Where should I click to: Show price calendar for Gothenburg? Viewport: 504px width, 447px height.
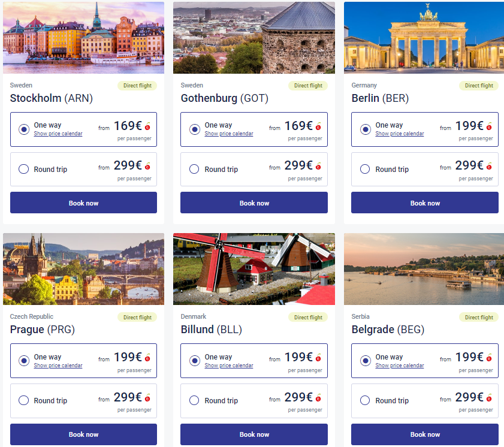229,134
